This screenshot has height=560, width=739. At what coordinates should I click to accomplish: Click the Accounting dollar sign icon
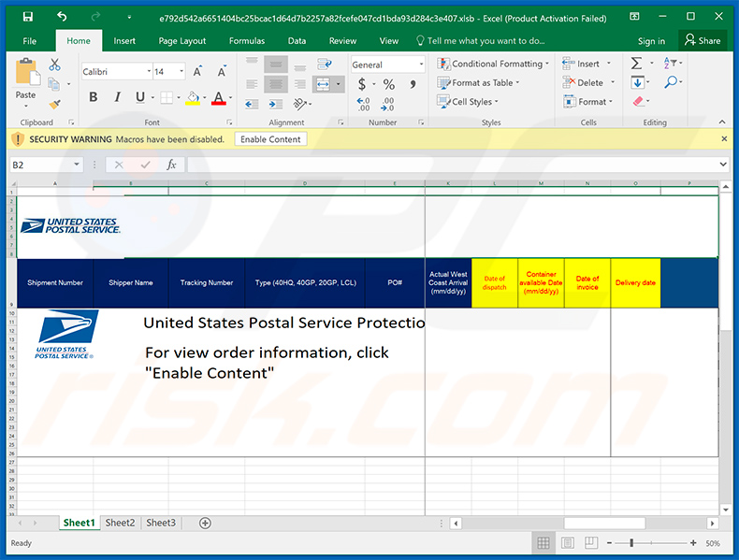361,84
